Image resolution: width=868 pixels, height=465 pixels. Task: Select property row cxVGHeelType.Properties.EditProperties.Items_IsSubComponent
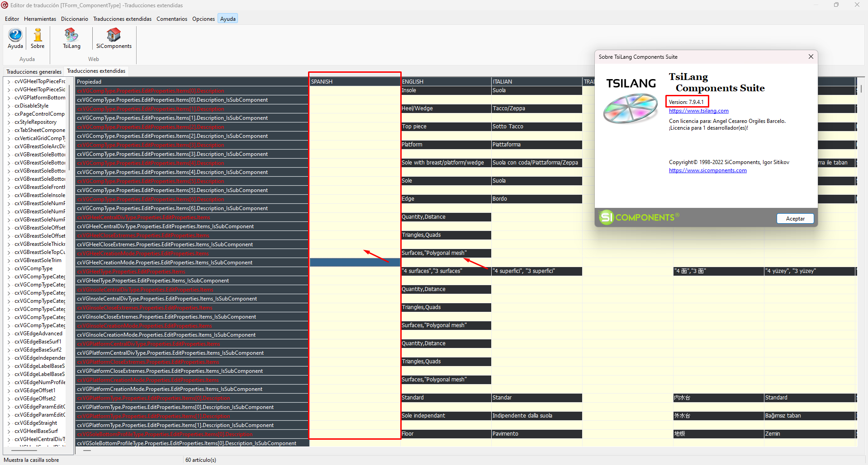click(x=192, y=281)
